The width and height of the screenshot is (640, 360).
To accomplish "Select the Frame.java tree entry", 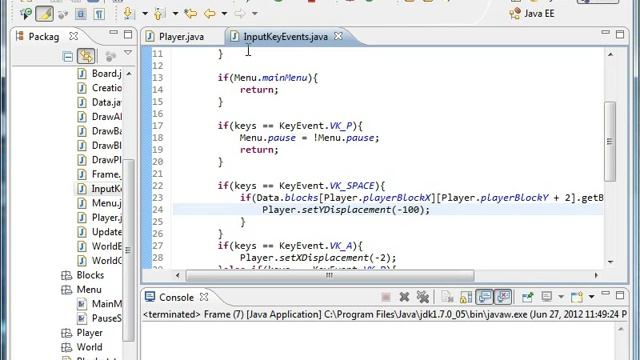I will coord(100,174).
